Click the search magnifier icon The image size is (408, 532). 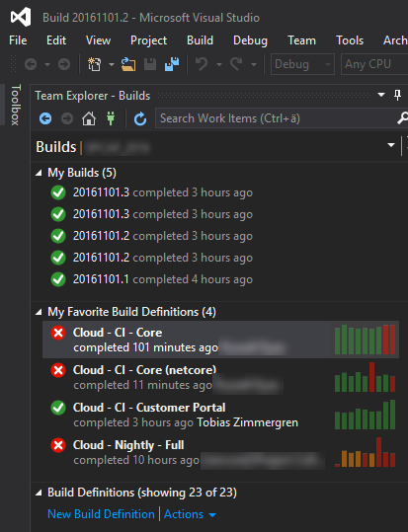tap(402, 118)
